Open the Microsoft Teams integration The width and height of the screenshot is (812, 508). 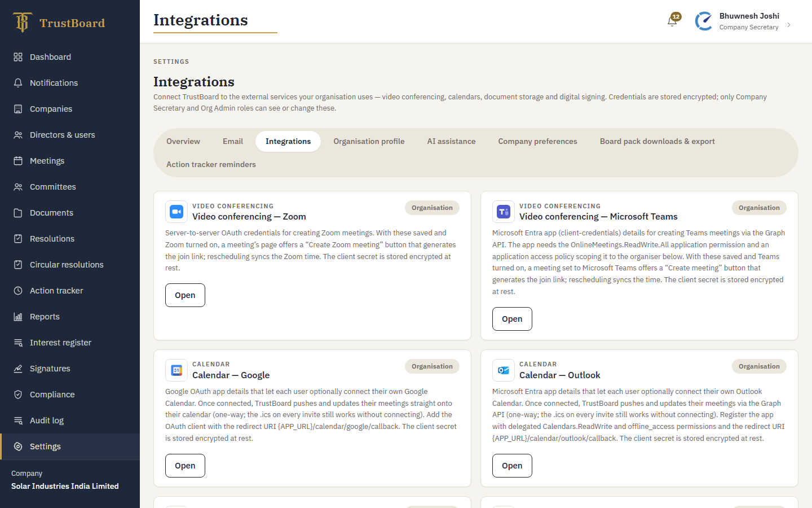click(512, 319)
